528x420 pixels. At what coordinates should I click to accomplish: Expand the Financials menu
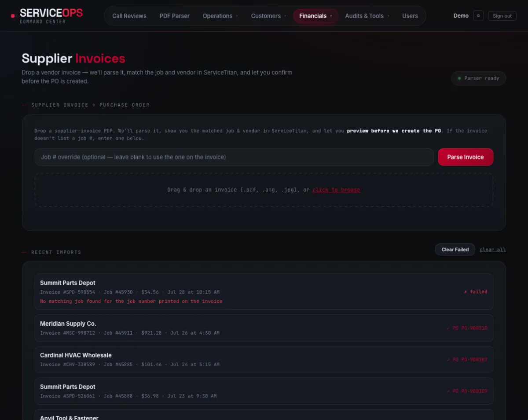tap(316, 16)
